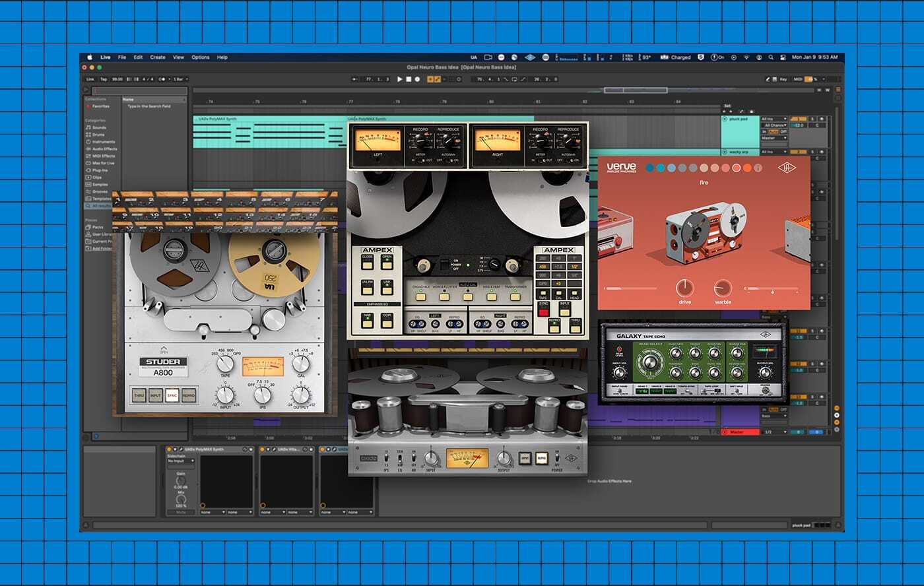Open the pluck pad 'All Ins' input dropdown
The height and width of the screenshot is (586, 924).
point(774,119)
